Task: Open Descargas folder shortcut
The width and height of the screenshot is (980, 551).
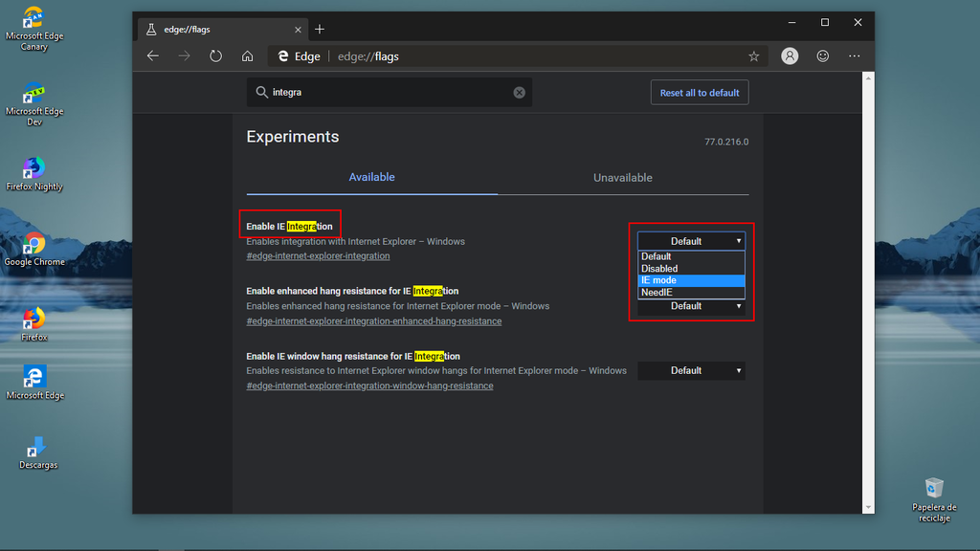Action: pyautogui.click(x=37, y=452)
